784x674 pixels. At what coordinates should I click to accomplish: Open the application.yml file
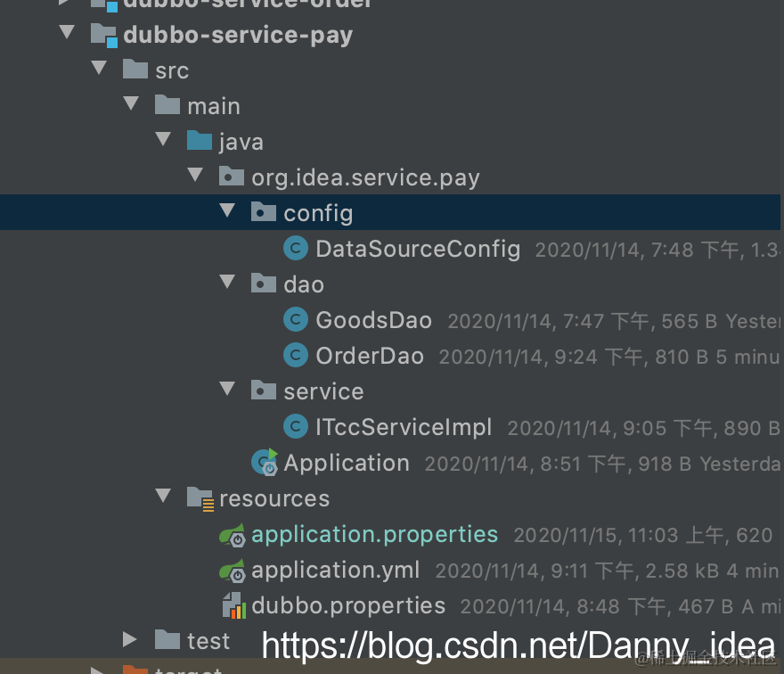click(335, 571)
